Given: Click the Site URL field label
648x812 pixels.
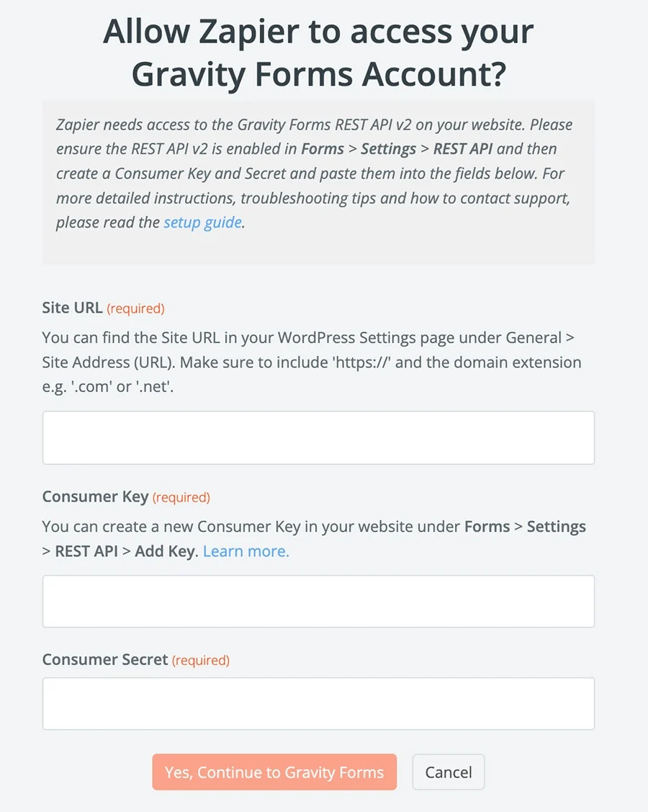Looking at the screenshot, I should pos(72,308).
